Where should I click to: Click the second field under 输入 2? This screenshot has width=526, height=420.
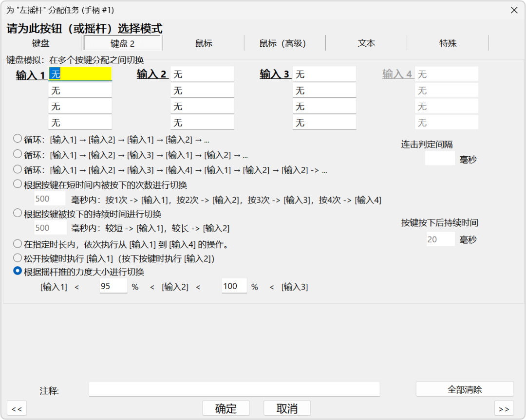[x=202, y=91]
